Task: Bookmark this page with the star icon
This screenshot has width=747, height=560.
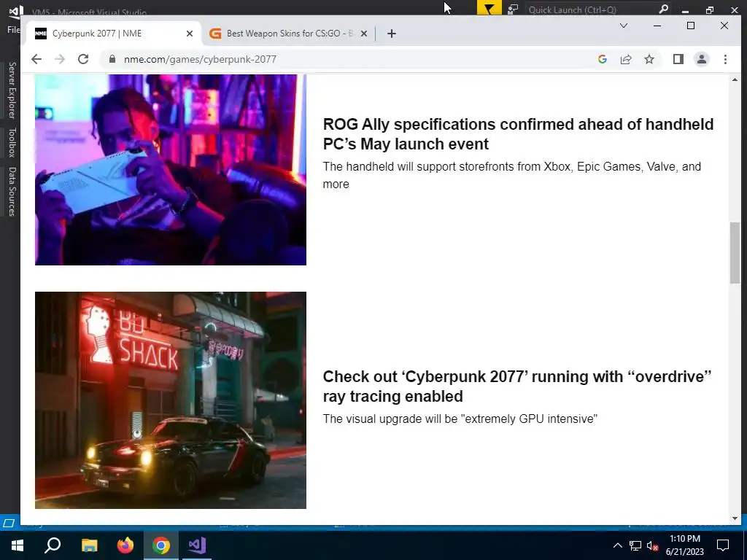Action: point(649,59)
